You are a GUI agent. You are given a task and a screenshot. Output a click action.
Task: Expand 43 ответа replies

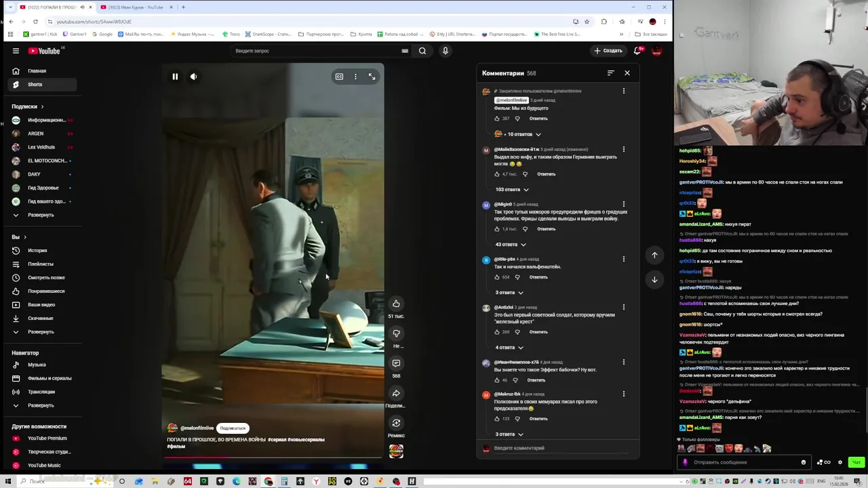511,245
